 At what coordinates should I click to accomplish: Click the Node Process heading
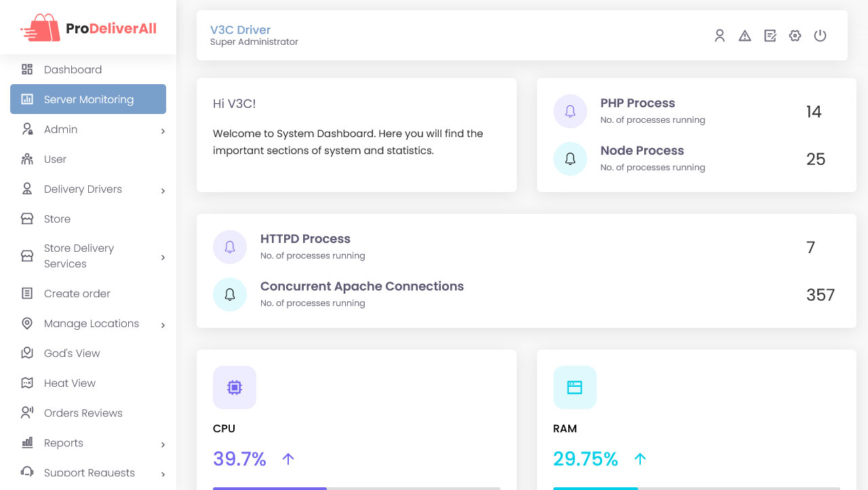642,151
